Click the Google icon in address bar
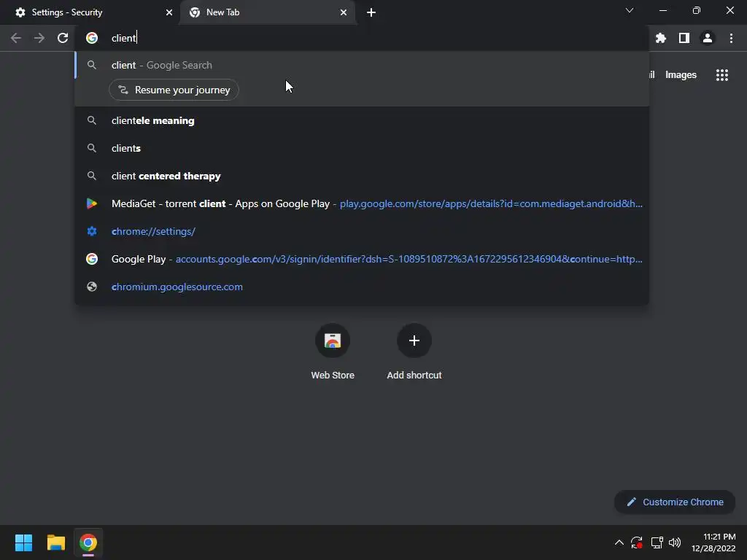747x560 pixels. (x=92, y=38)
